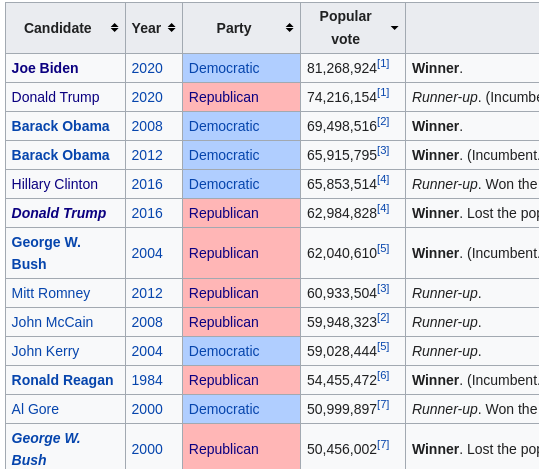Open Democratic link in Obama 2008 row
Screen dimensions: 539x469
[x=224, y=126]
